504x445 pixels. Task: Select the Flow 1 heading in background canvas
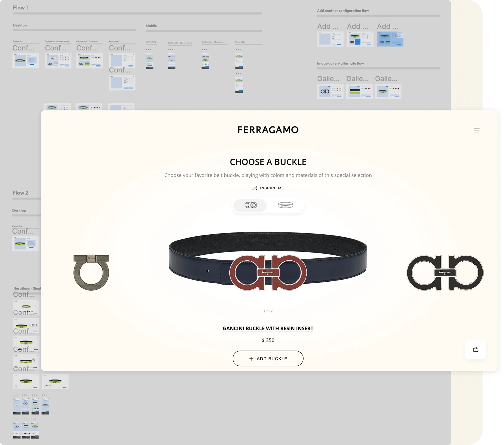coord(20,8)
